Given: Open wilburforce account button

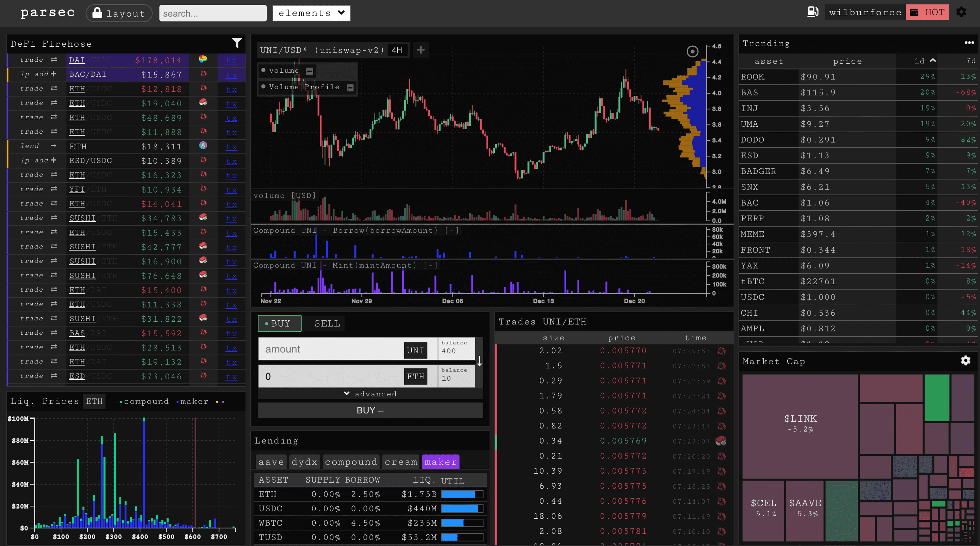Looking at the screenshot, I should tap(865, 13).
